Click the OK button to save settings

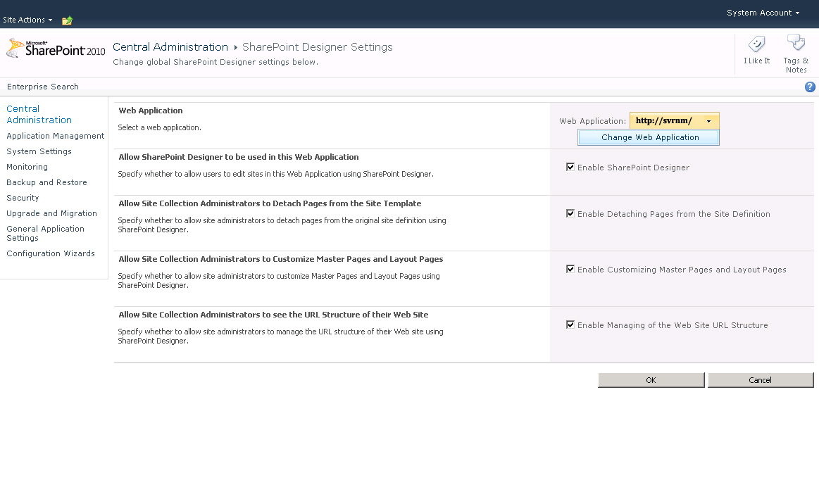[x=651, y=379]
